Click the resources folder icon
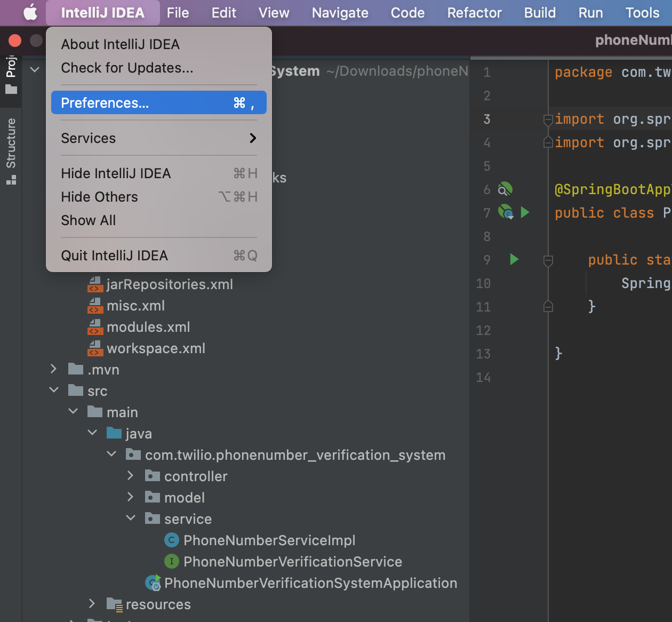Image resolution: width=672 pixels, height=622 pixels. pyautogui.click(x=115, y=604)
